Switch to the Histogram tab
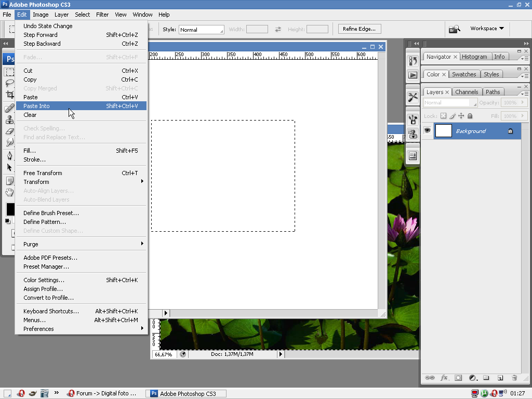The height and width of the screenshot is (399, 532). pos(474,57)
